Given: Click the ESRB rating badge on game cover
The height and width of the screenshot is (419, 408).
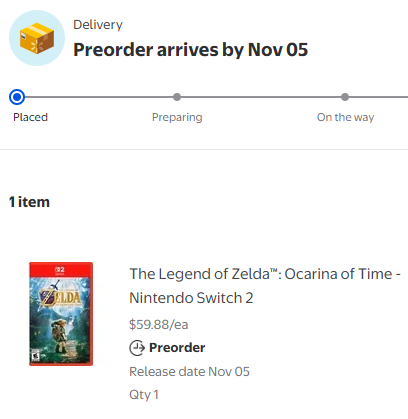Looking at the screenshot, I should pyautogui.click(x=35, y=356).
